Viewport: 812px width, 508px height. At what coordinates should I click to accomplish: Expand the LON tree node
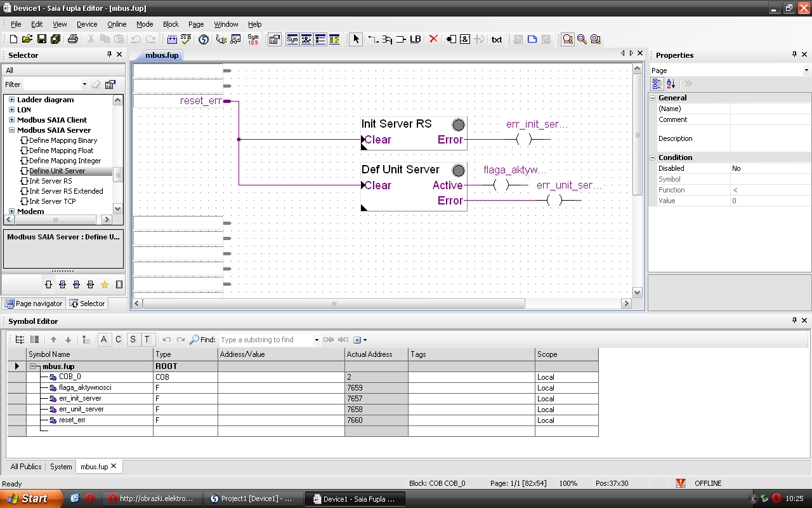(11, 110)
